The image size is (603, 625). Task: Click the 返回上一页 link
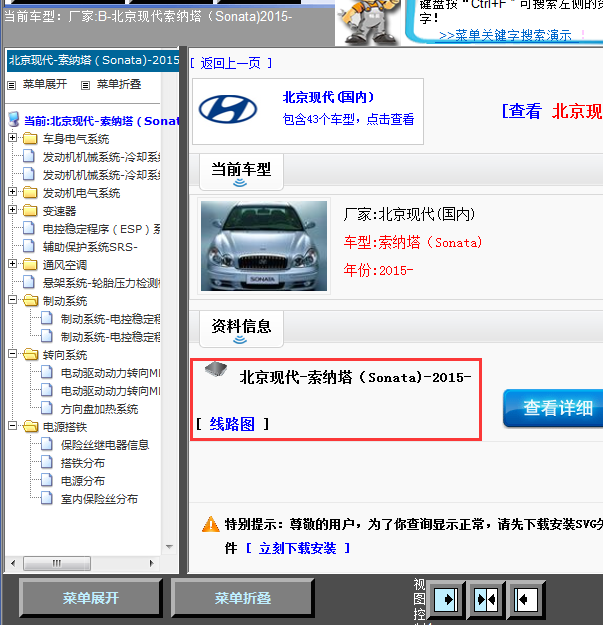tap(231, 63)
